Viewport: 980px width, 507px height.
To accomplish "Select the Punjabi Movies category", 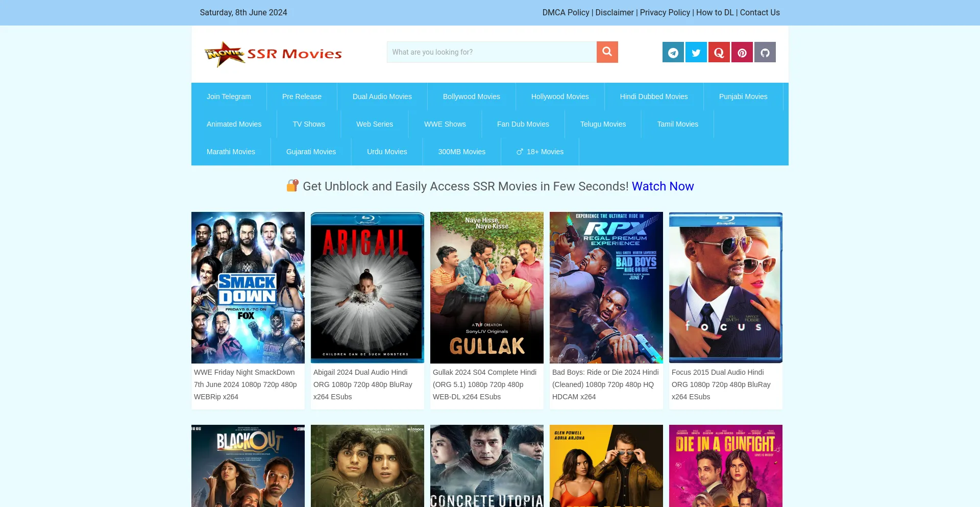I will pyautogui.click(x=743, y=96).
